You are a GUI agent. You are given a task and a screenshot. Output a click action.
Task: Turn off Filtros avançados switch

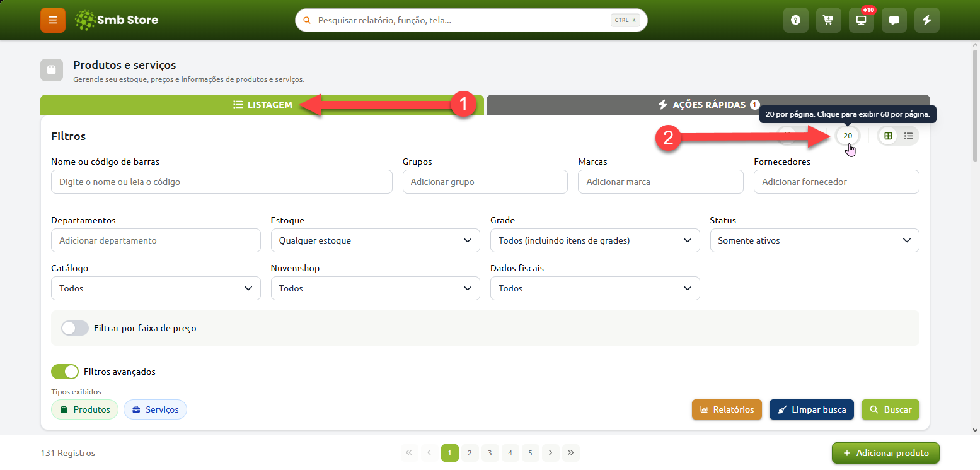(x=65, y=372)
